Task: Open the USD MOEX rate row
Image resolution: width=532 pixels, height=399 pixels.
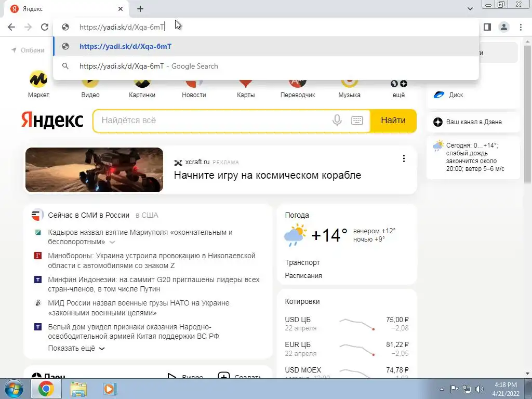Action: [x=347, y=372]
